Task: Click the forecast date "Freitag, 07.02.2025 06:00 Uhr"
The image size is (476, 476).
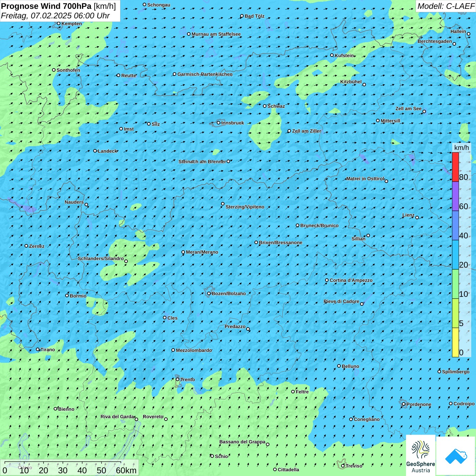Action: [55, 16]
